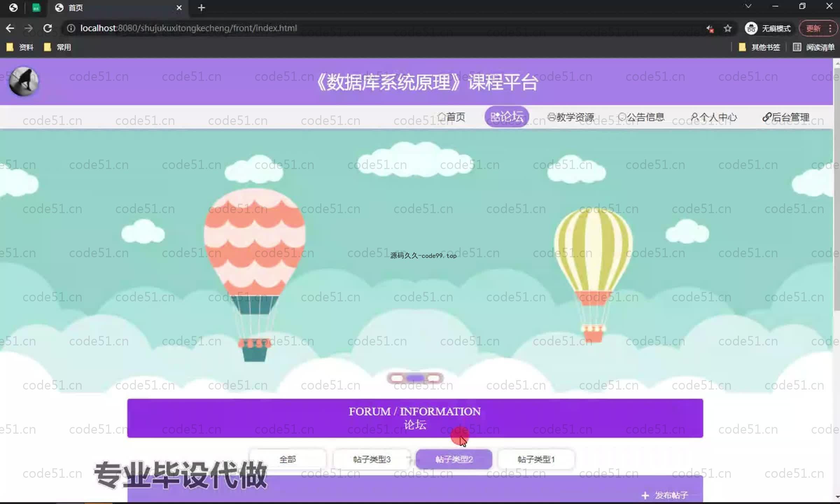Open the 常用 bookmarks folder
Image resolution: width=840 pixels, height=504 pixels.
(57, 47)
